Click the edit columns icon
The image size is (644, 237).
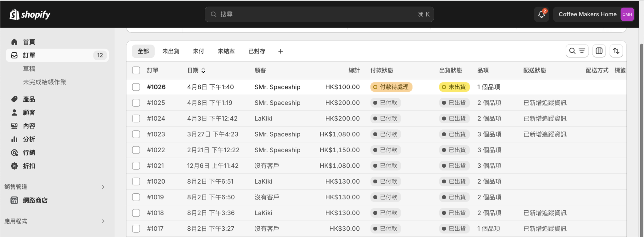point(599,51)
